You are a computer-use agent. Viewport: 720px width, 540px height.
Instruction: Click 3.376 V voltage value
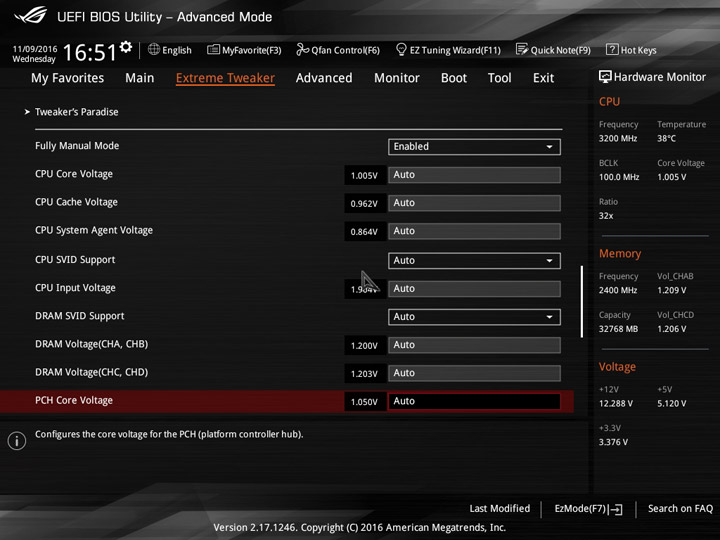pos(613,442)
